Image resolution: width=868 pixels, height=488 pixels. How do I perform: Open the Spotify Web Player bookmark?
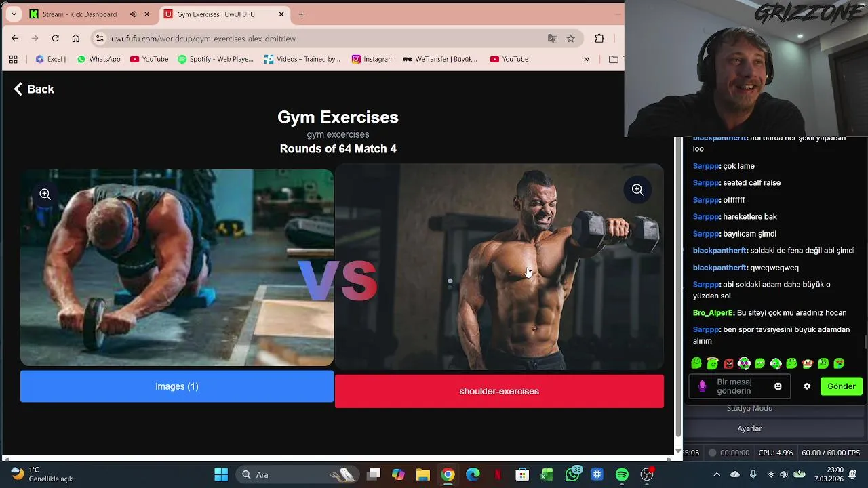pos(216,59)
